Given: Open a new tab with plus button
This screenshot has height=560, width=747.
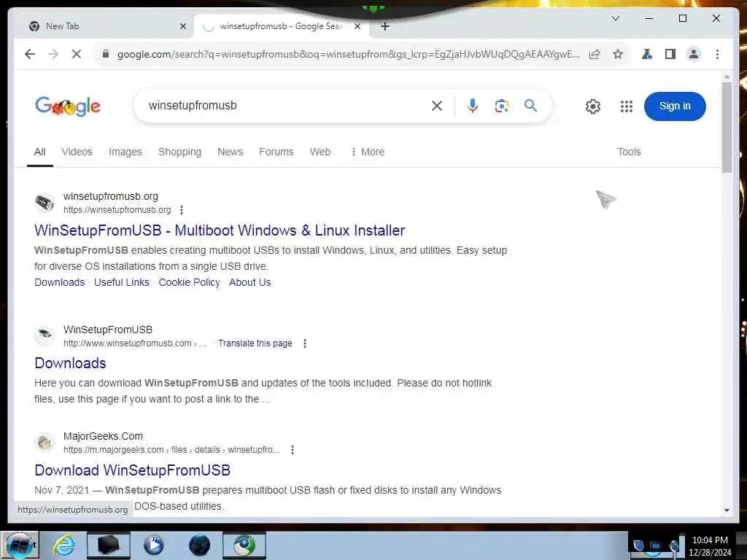Looking at the screenshot, I should pyautogui.click(x=385, y=27).
